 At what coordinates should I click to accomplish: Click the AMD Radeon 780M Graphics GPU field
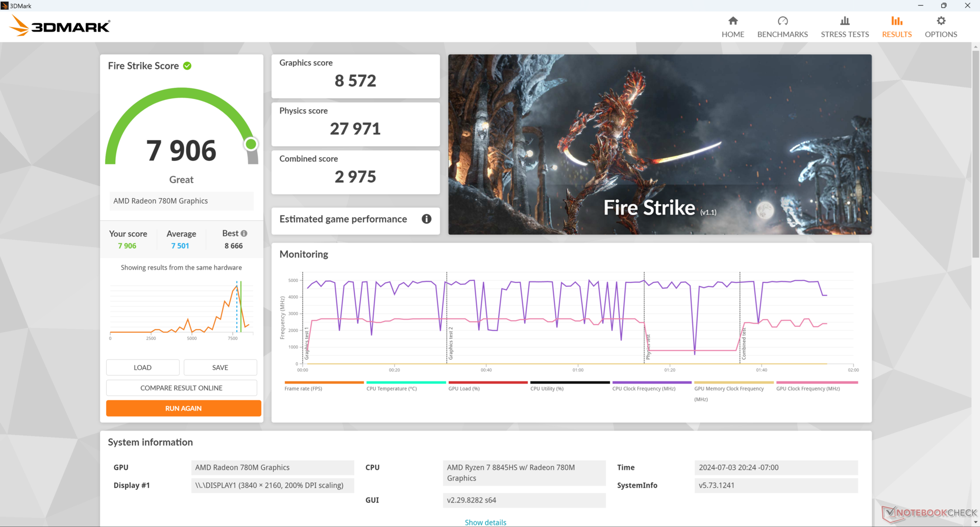(273, 467)
